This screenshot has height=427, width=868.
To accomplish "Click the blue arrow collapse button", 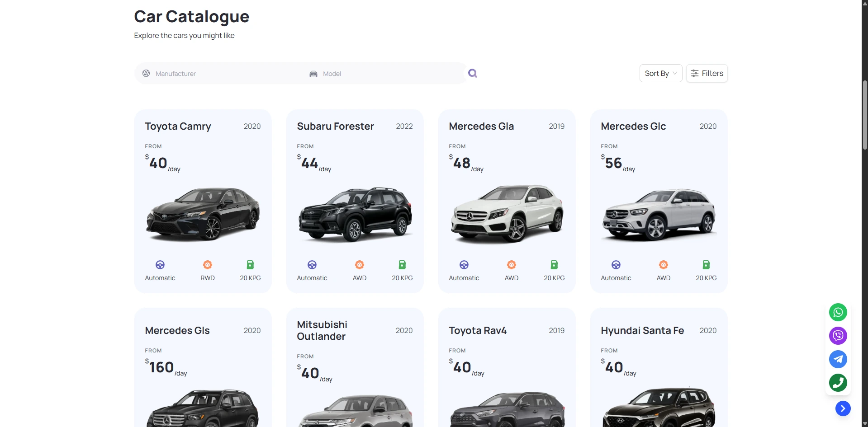I will point(843,408).
